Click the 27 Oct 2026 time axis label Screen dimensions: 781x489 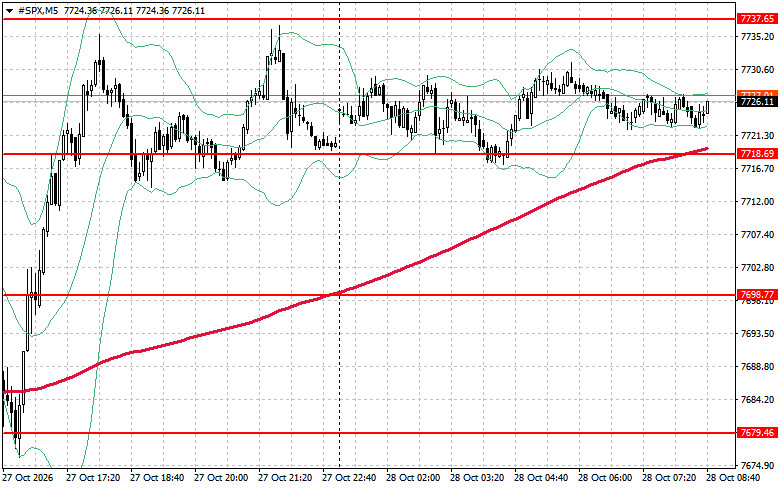click(x=28, y=478)
